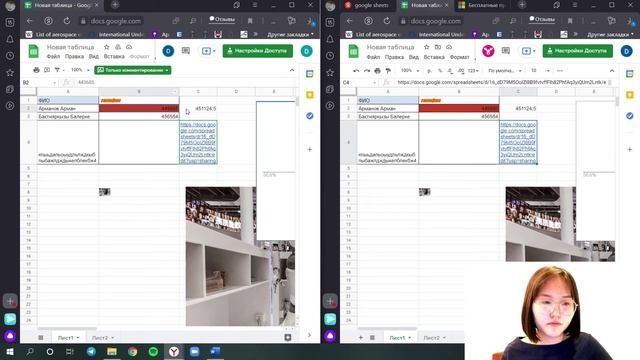Switch to Лист2 tab in right window
The width and height of the screenshot is (640, 360).
[431, 338]
